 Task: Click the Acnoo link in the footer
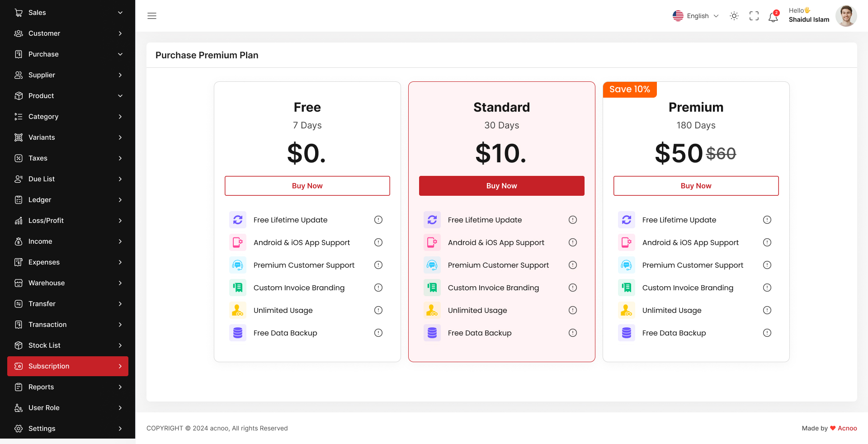point(847,428)
